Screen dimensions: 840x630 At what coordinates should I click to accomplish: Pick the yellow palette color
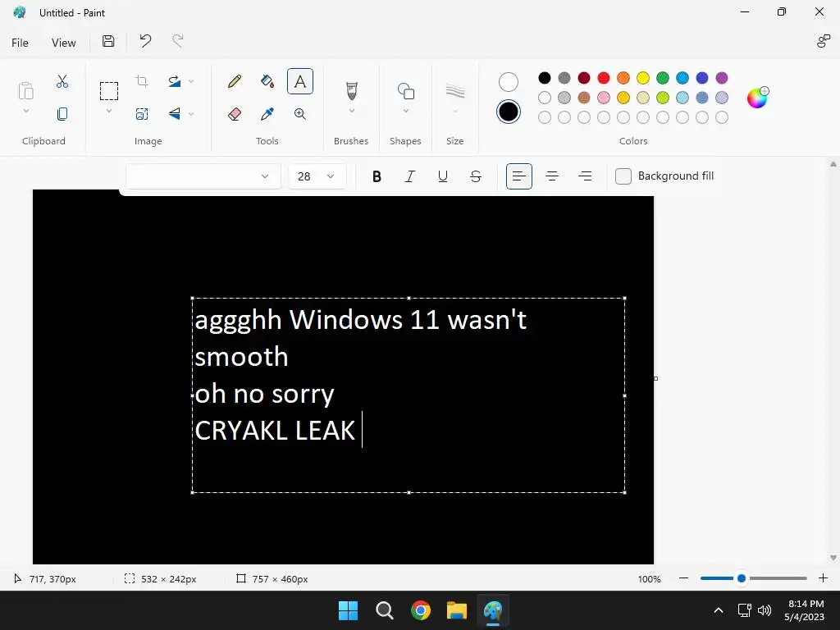coord(643,78)
